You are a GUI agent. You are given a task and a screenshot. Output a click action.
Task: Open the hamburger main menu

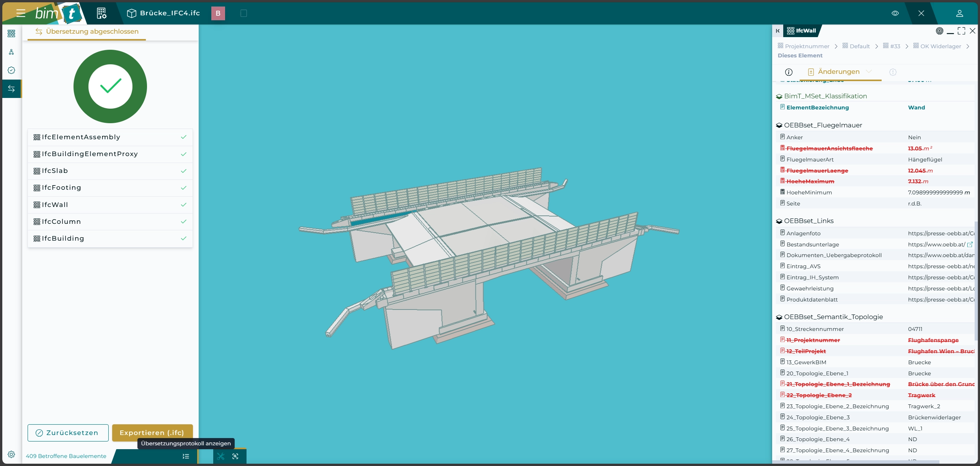[x=21, y=13]
